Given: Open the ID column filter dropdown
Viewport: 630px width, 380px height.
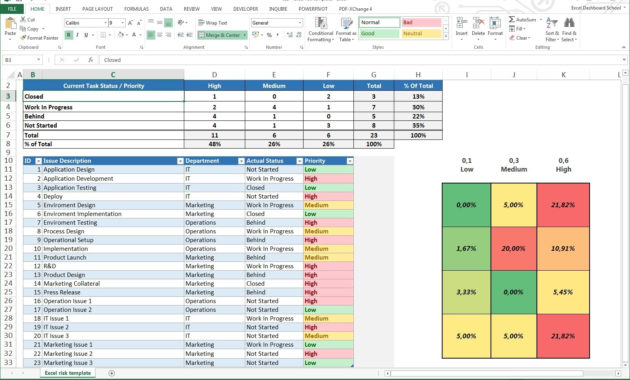Looking at the screenshot, I should (39, 161).
